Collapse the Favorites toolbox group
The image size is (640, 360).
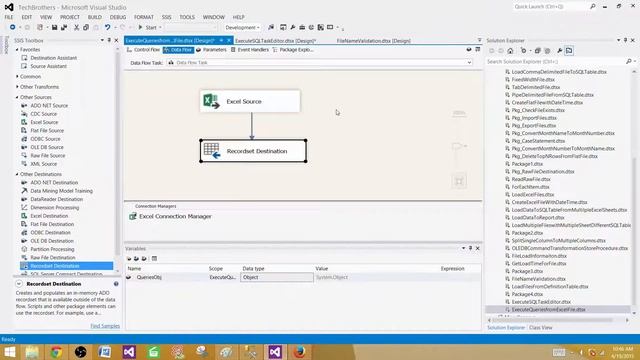click(x=17, y=49)
